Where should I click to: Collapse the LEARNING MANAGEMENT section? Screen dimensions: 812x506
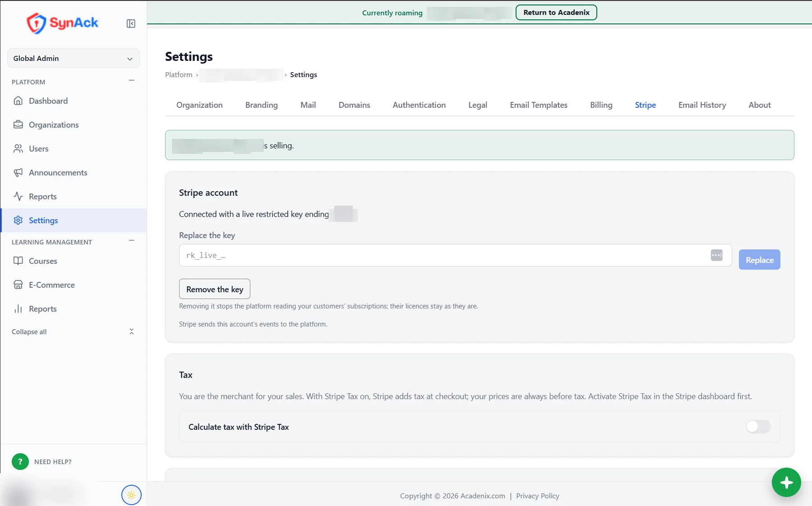[132, 241]
